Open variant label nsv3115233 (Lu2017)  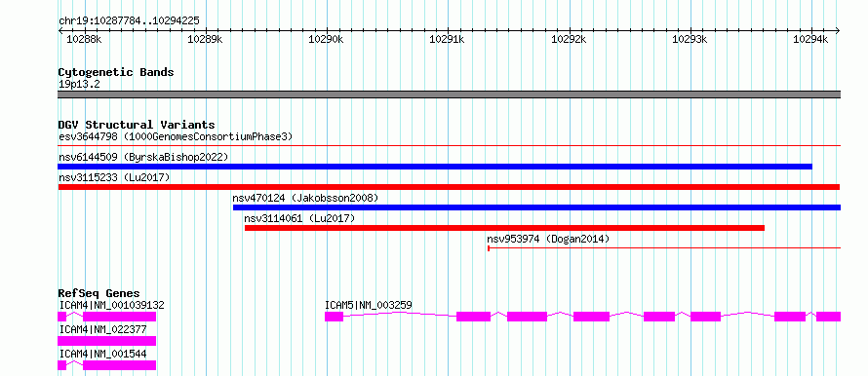pyautogui.click(x=114, y=177)
